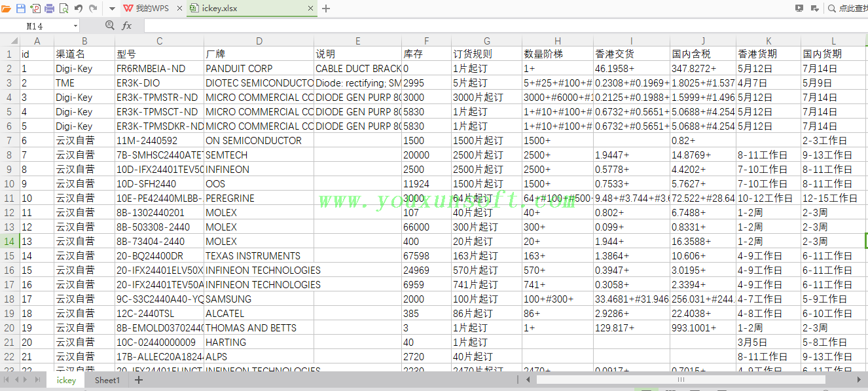Select column A header
Screen dimensions: 868x391
click(x=37, y=41)
